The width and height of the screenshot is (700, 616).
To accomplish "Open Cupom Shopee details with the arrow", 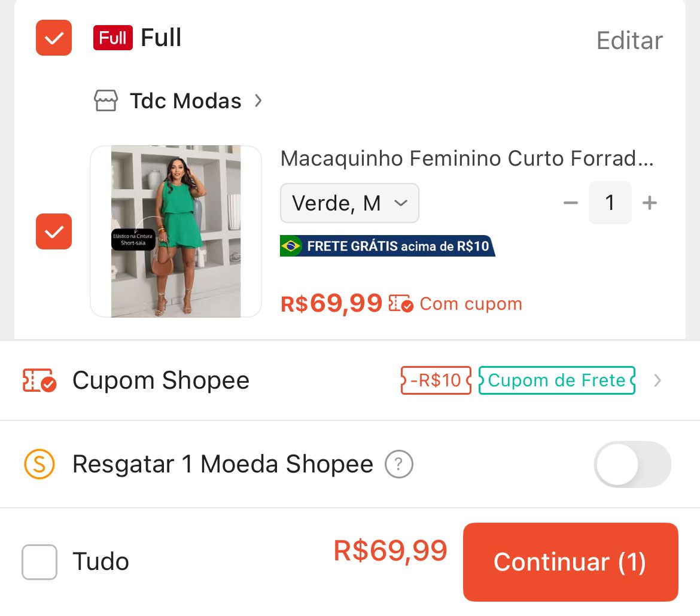I will pyautogui.click(x=657, y=380).
